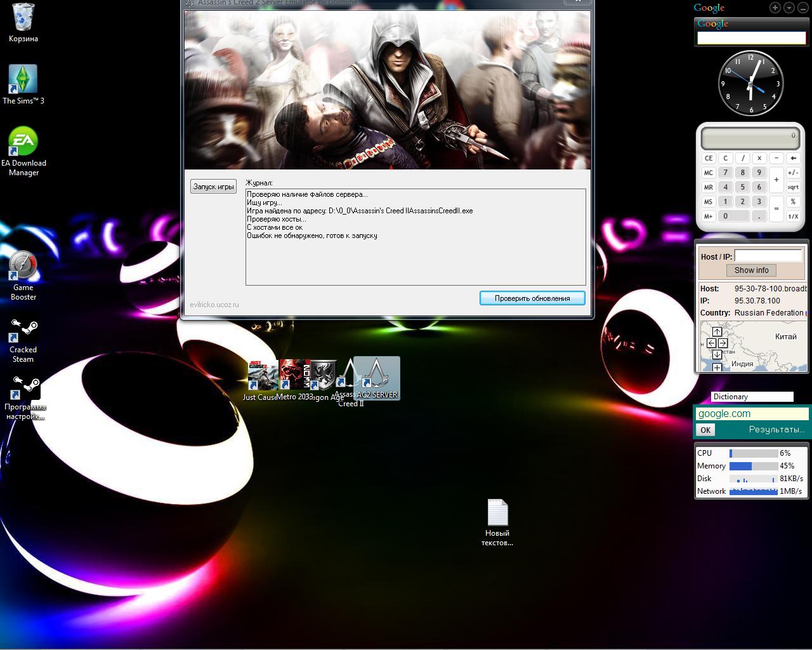
Task: Focus the Google search gadget input field
Action: point(751,38)
